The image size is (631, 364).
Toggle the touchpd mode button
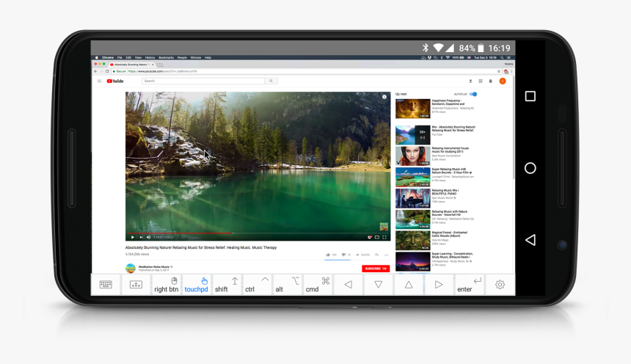196,285
